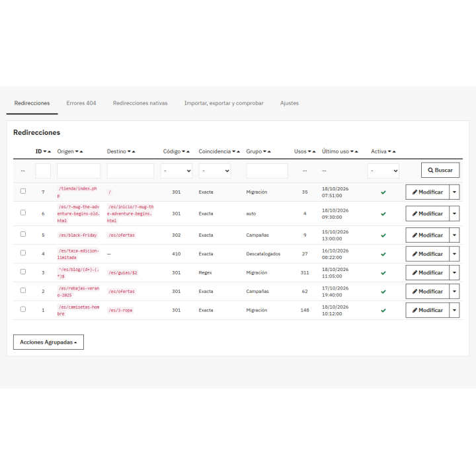
Task: Modificar the /es/rebajas-verano-2025 redirect
Action: pyautogui.click(x=428, y=292)
